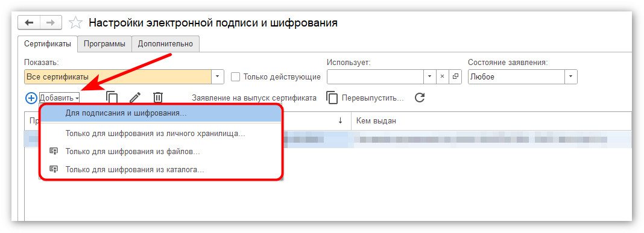The image size is (644, 233).
Task: Copy the selected certificate with copy icon
Action: click(112, 98)
